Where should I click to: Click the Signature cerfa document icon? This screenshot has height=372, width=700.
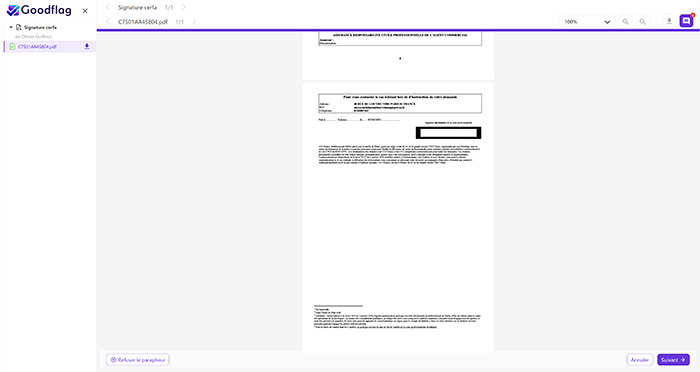point(19,27)
